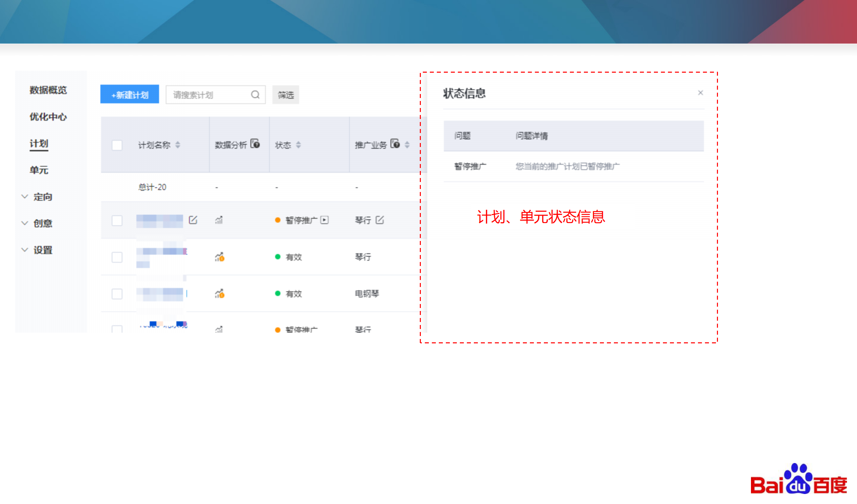Click the info icon beside 数据分析
This screenshot has height=504, width=857.
coord(255,144)
